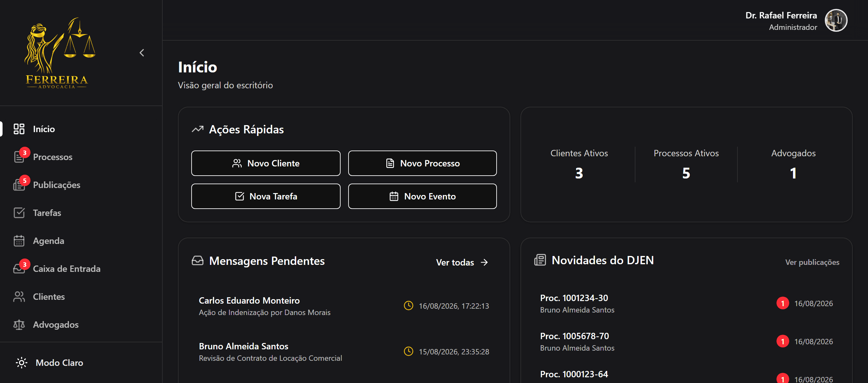Click the red 3 badge on Caixa de Entrada
This screenshot has height=383, width=868.
tap(24, 265)
